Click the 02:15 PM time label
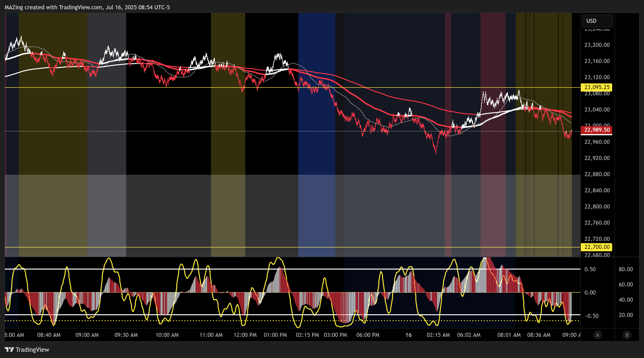Screen dimensions: 644x358 click(x=307, y=335)
